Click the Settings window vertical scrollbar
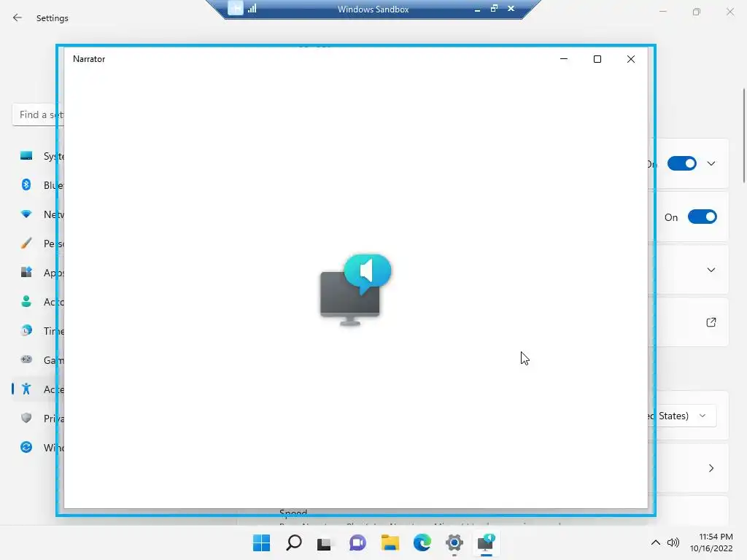The width and height of the screenshot is (747, 560). pos(743,135)
